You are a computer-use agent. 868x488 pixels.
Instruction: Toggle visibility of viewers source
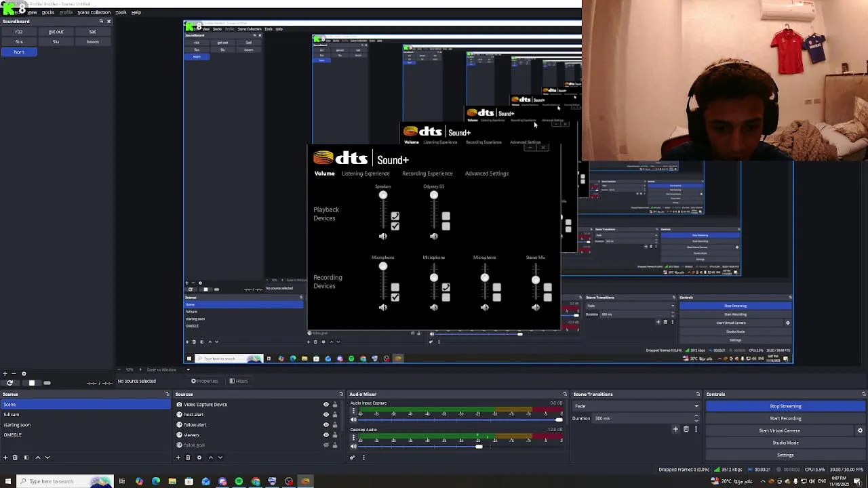(x=325, y=435)
